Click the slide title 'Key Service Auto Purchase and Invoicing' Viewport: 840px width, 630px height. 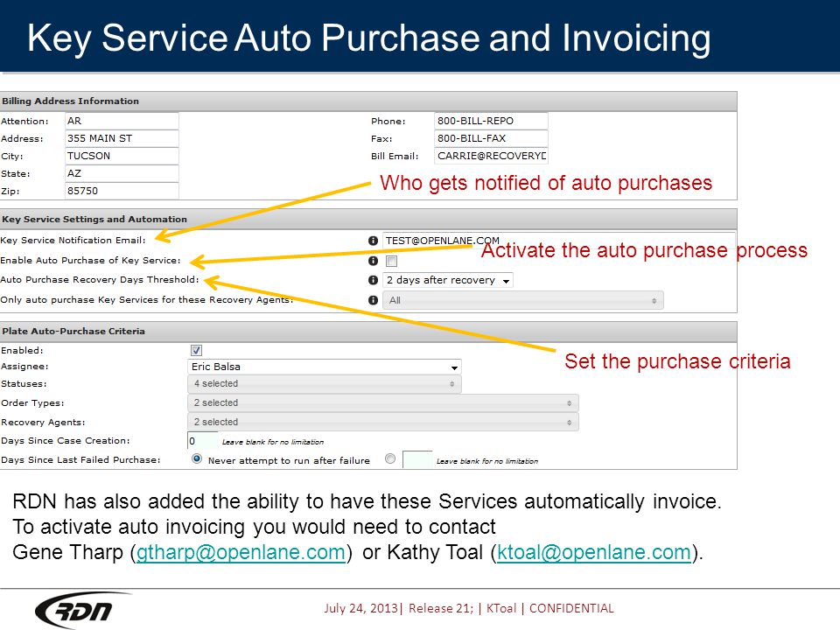click(x=369, y=38)
